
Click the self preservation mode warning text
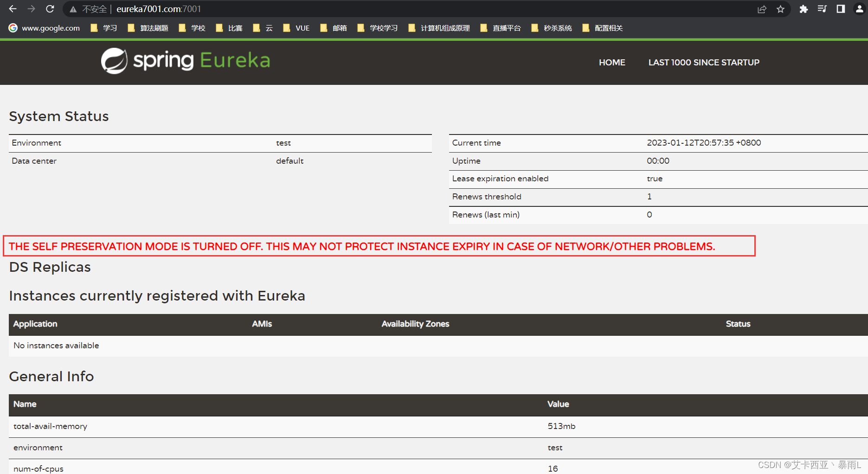pos(362,246)
